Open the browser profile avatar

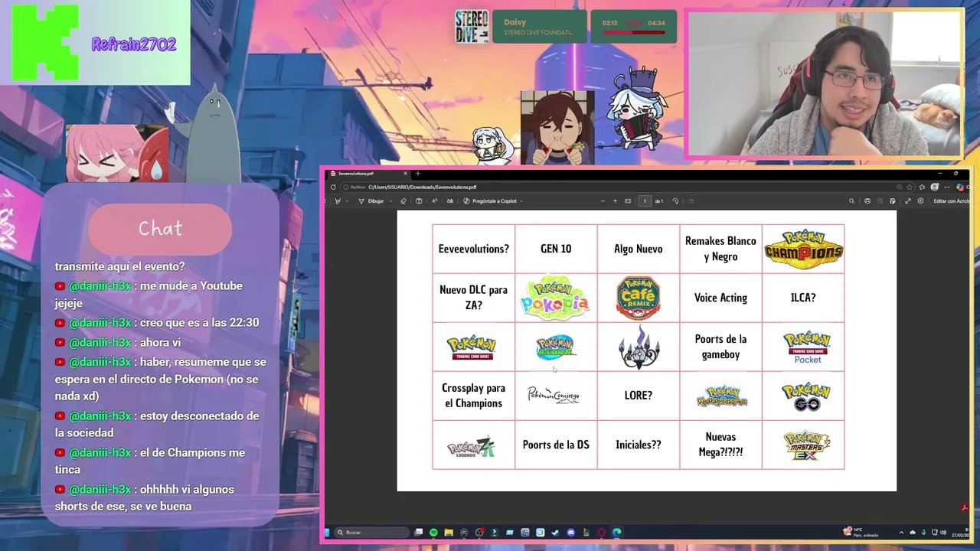(x=935, y=187)
